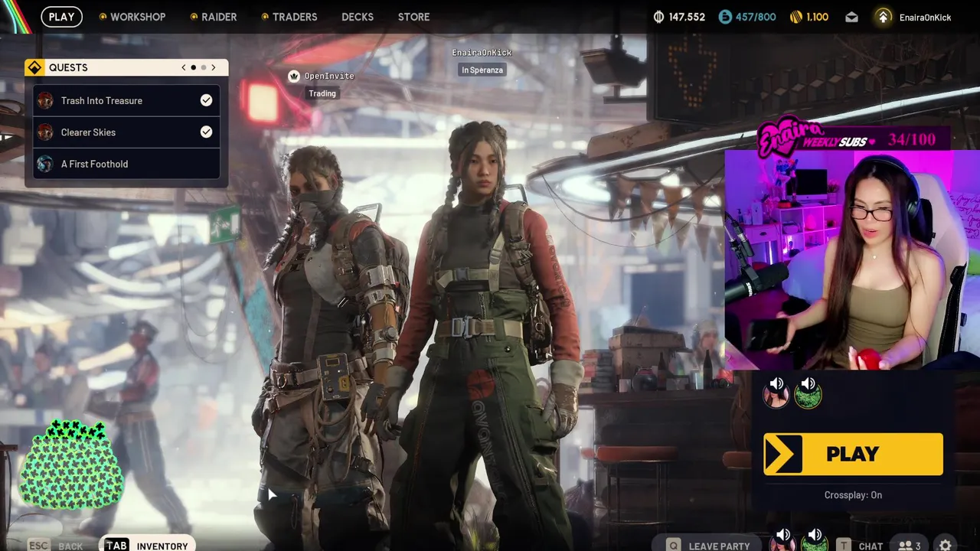Open the DECKS tab

358,17
